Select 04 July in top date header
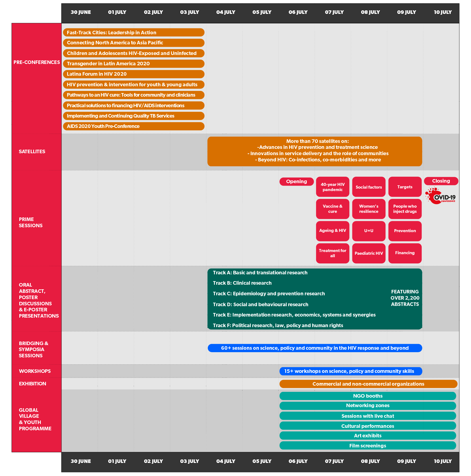The height and width of the screenshot is (476, 471). (x=226, y=12)
